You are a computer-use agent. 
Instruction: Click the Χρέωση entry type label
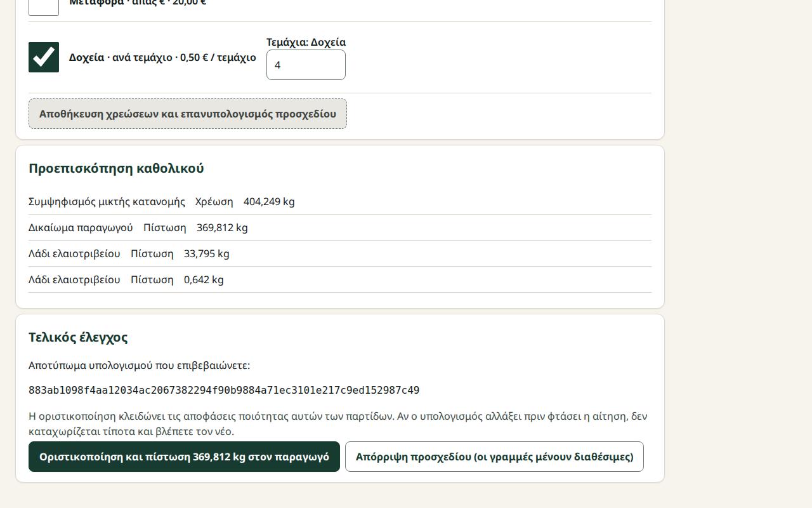tap(214, 201)
